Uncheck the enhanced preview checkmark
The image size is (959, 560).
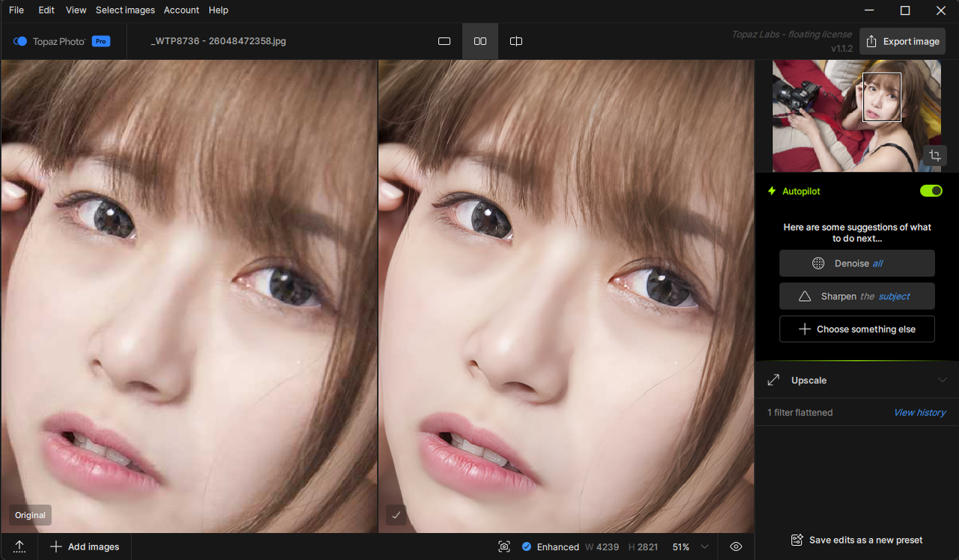[x=396, y=515]
